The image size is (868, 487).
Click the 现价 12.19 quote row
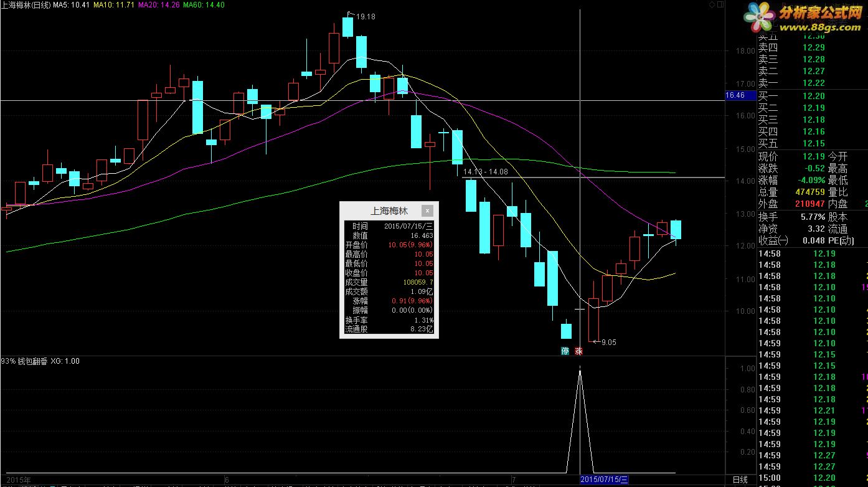[791, 156]
